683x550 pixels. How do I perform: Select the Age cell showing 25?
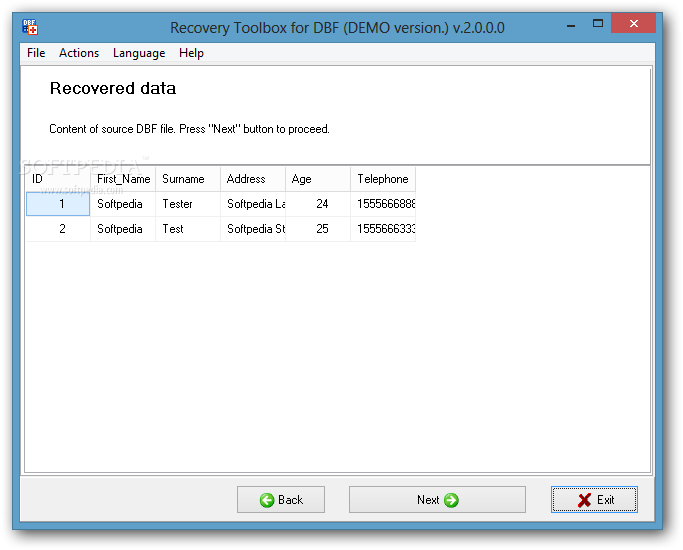click(318, 229)
